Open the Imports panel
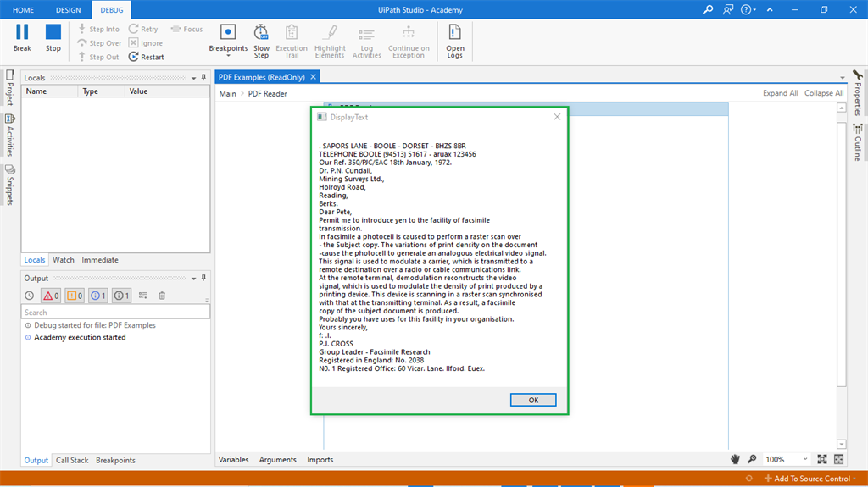Screen dimensions: 868x487 pos(320,459)
